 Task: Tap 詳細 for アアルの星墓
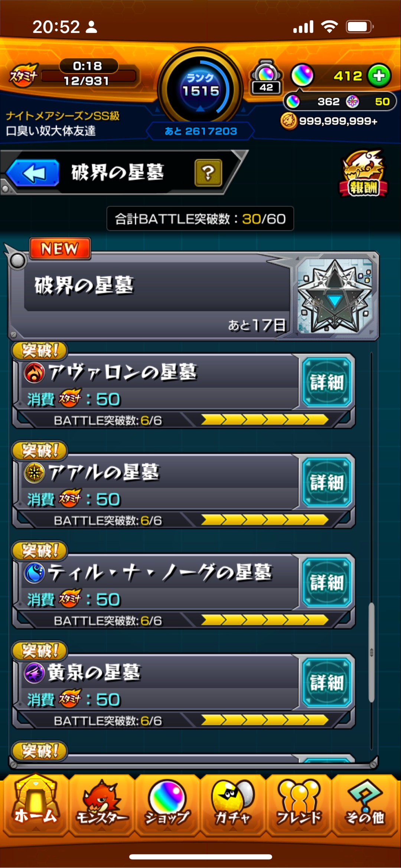click(x=327, y=483)
